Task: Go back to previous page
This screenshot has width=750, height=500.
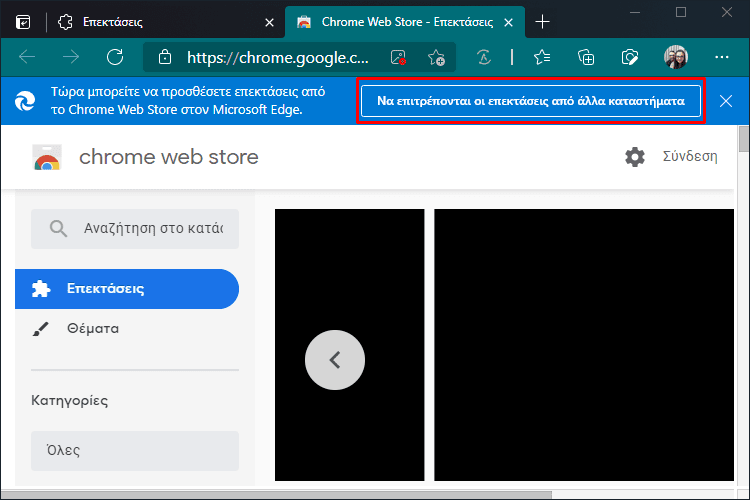Action: 27,57
